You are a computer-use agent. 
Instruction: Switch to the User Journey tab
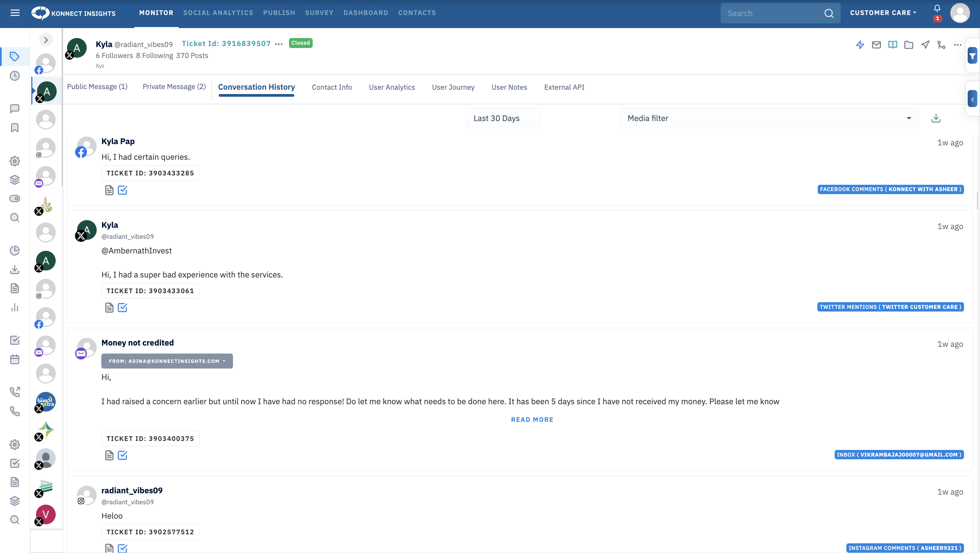[x=453, y=87]
